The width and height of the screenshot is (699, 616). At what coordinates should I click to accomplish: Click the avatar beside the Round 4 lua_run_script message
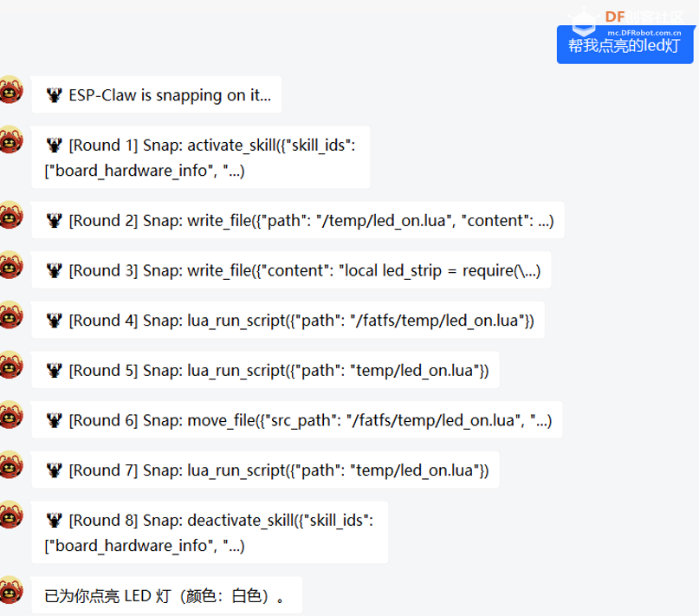point(10,315)
